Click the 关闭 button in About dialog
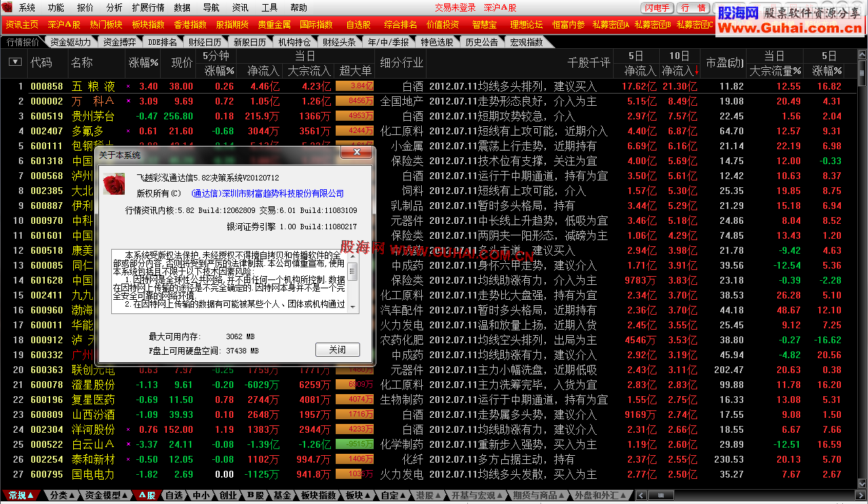Viewport: 868px width, 504px height. tap(338, 349)
